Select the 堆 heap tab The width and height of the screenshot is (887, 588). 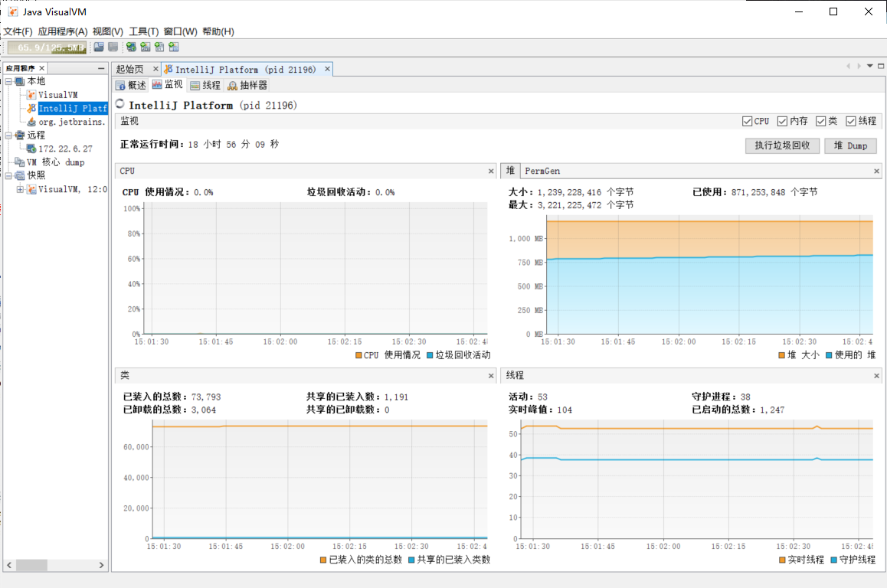click(x=510, y=170)
